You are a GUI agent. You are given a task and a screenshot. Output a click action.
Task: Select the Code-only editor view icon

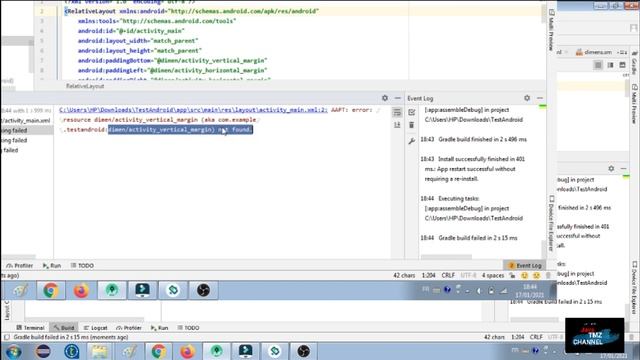point(598,65)
